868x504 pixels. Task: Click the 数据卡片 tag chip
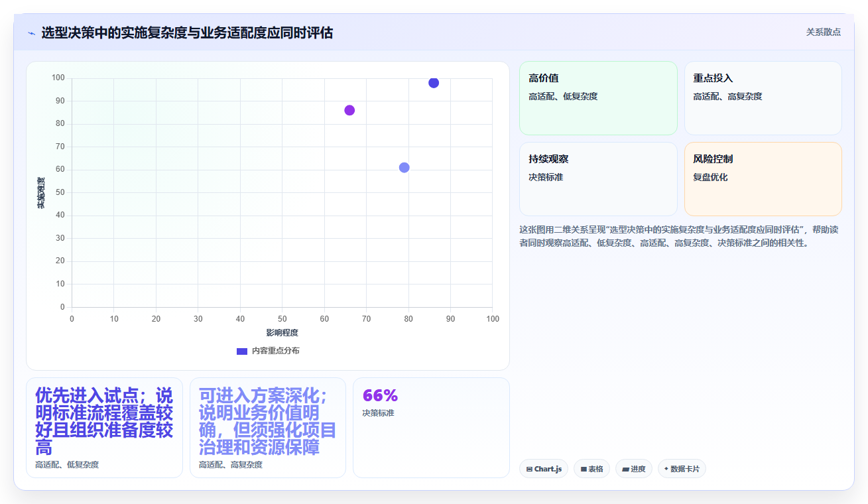(x=682, y=469)
